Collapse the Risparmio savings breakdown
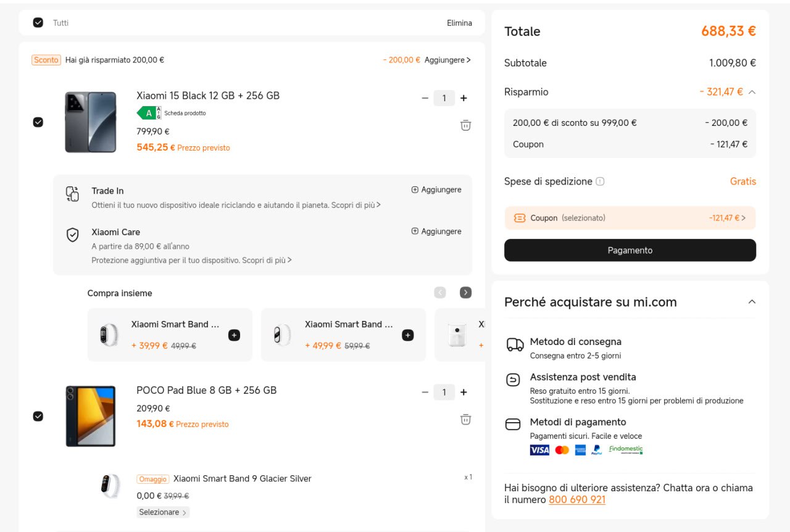The height and width of the screenshot is (532, 790). click(x=752, y=92)
